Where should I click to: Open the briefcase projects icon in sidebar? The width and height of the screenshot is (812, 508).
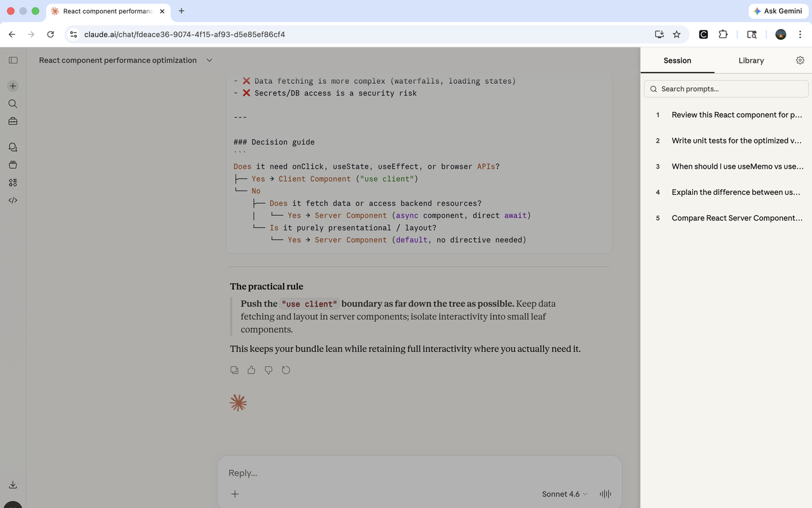13,121
